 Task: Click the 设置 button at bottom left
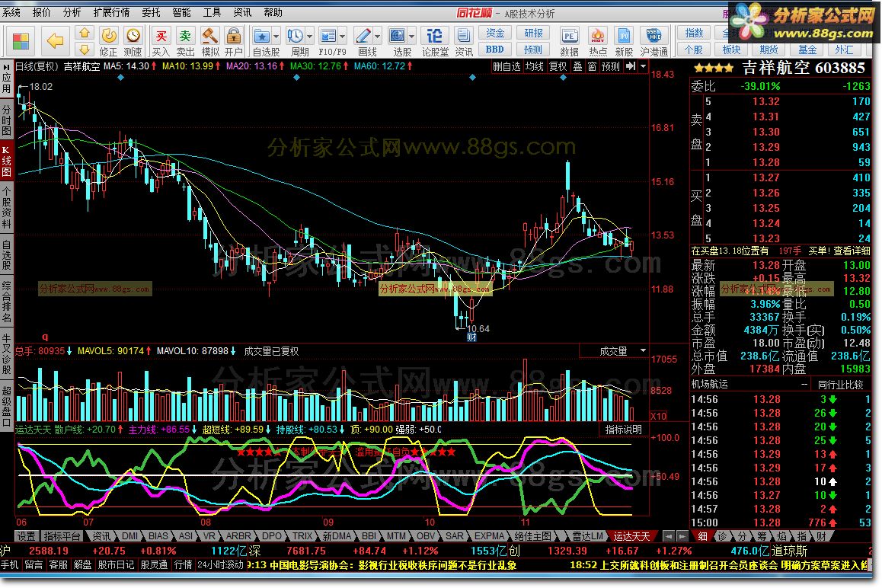coord(26,536)
